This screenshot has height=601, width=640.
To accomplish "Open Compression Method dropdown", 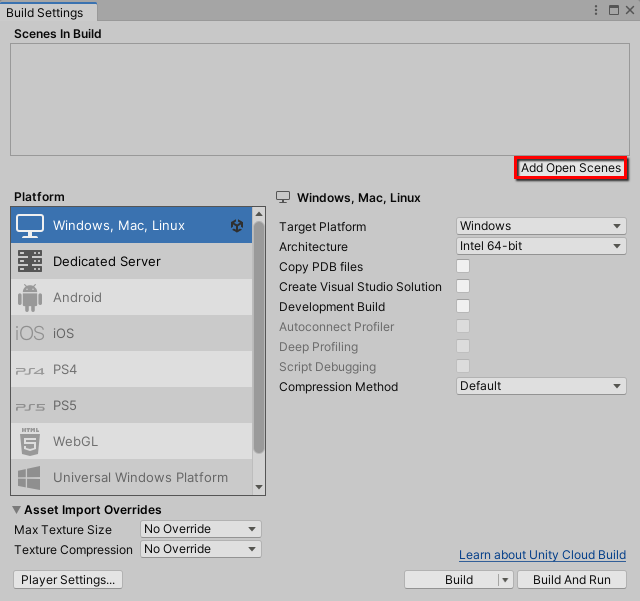I will [541, 386].
